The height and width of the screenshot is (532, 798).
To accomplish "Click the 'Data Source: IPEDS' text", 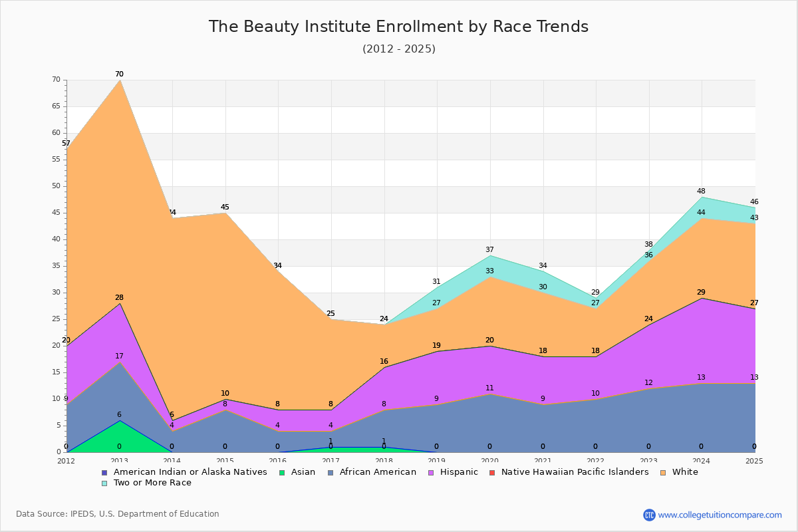I will click(118, 514).
